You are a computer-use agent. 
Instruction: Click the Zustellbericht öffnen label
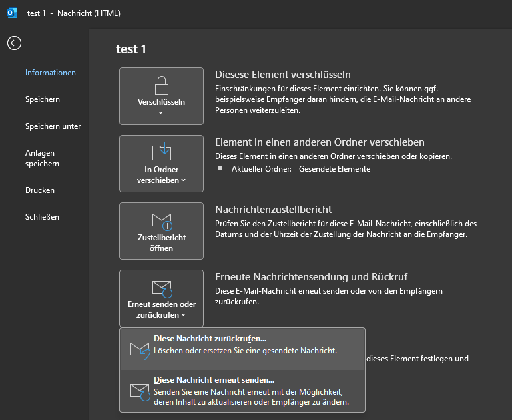(x=162, y=243)
